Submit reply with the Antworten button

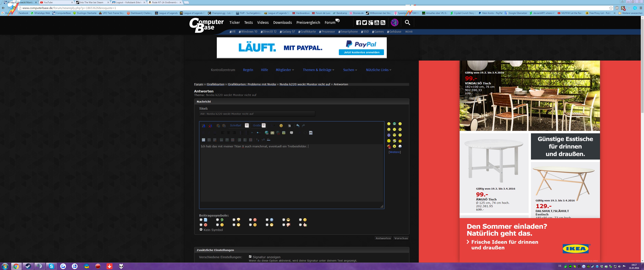point(383,238)
